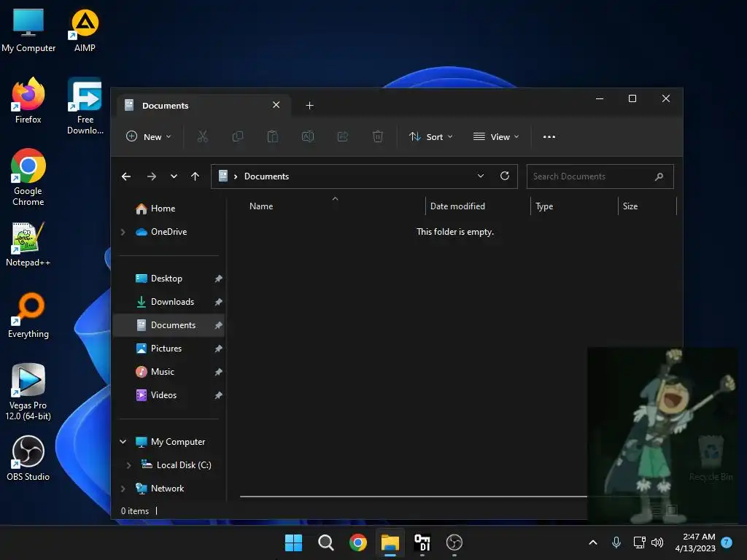This screenshot has height=560, width=747.
Task: Select the My Computer desktop icon
Action: point(28,31)
